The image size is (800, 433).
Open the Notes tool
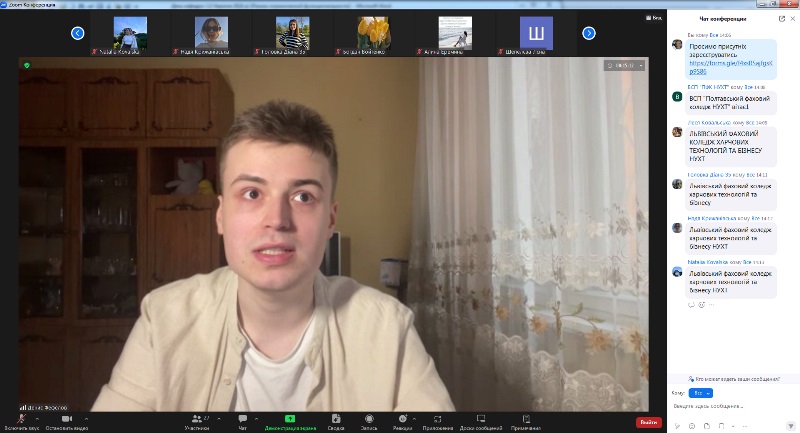coord(526,421)
